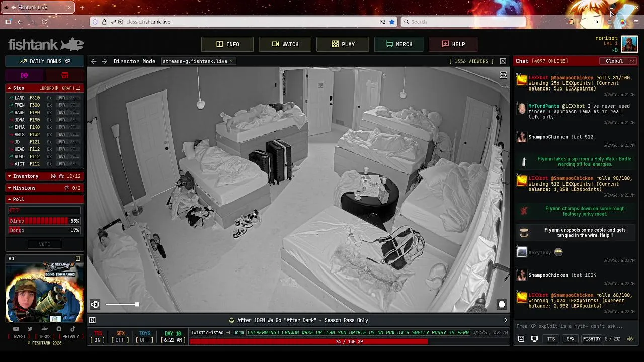The image size is (644, 362).
Task: Claim the DAILY BONUS XP
Action: 45,61
